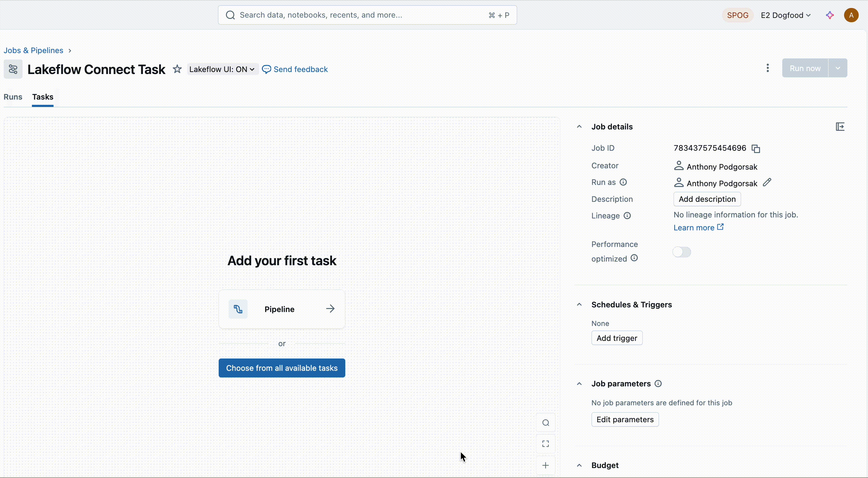Click Choose from all available tasks
This screenshot has height=478, width=868.
coord(282,368)
